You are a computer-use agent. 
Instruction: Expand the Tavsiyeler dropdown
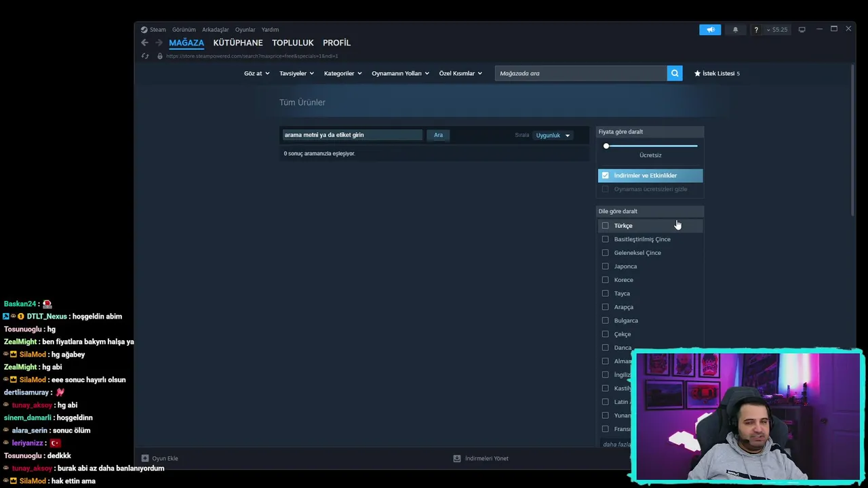pos(297,73)
